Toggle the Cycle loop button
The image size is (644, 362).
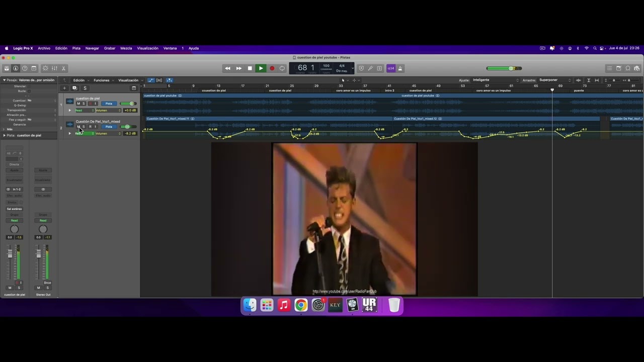(x=282, y=68)
